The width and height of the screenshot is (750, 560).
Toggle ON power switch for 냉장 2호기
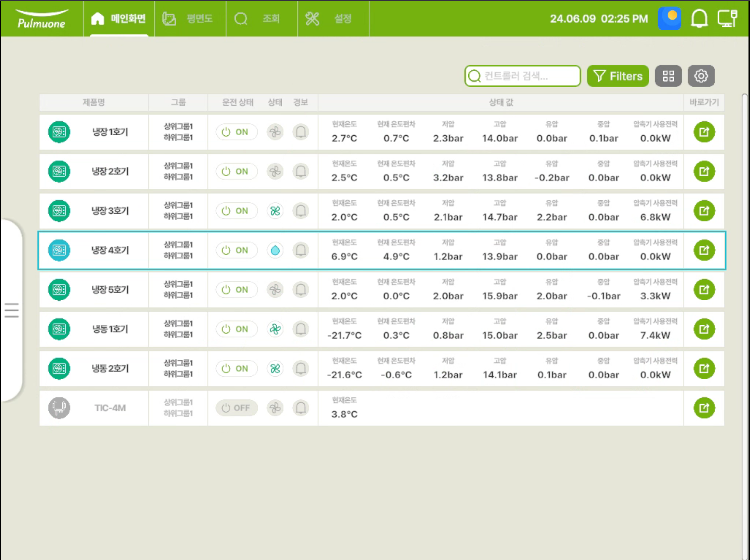(237, 171)
